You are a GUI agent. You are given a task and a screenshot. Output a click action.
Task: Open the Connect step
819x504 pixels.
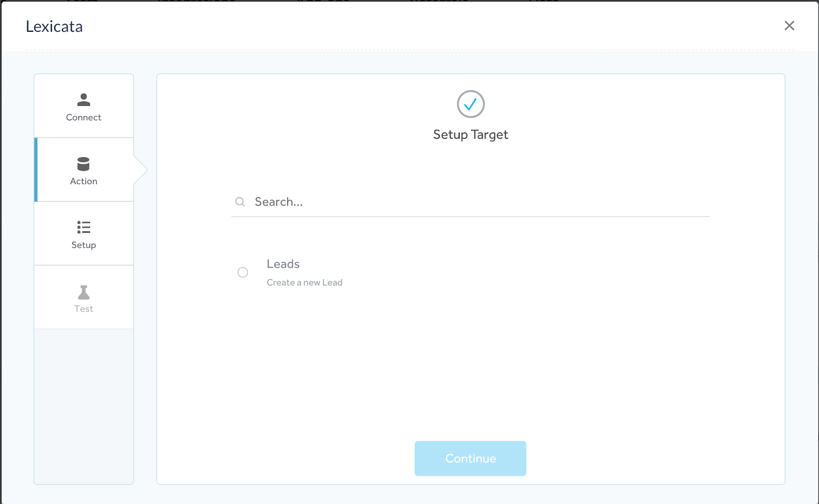(84, 106)
